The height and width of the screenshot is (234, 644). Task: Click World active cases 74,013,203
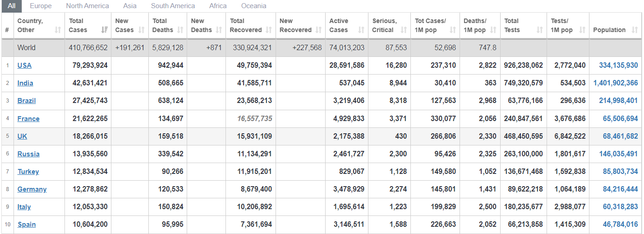coord(347,48)
